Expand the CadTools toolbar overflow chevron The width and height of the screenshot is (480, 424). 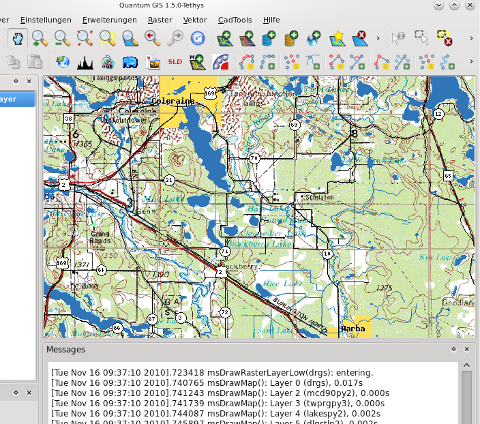click(x=471, y=62)
